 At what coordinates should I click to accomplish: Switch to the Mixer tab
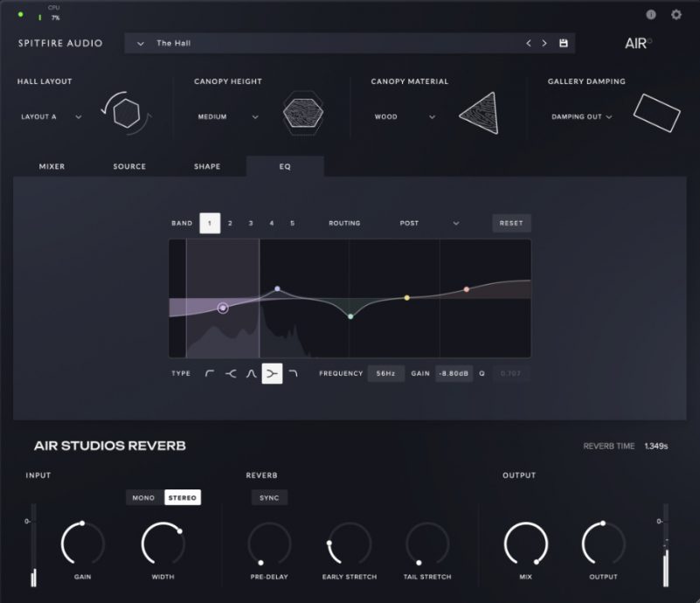[x=51, y=166]
